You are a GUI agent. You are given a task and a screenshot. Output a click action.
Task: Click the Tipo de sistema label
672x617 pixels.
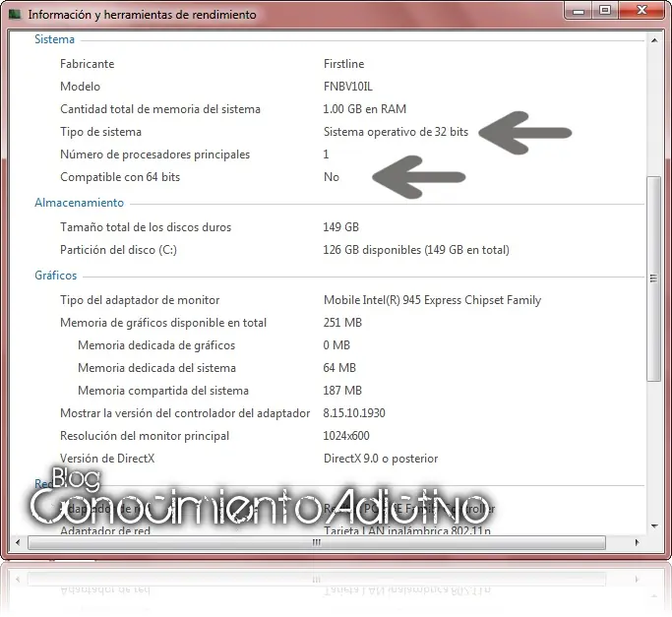(100, 132)
